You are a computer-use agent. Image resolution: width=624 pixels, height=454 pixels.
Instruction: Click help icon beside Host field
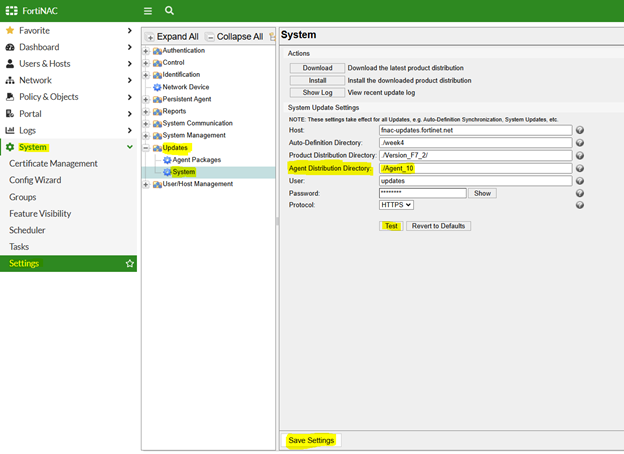(580, 130)
